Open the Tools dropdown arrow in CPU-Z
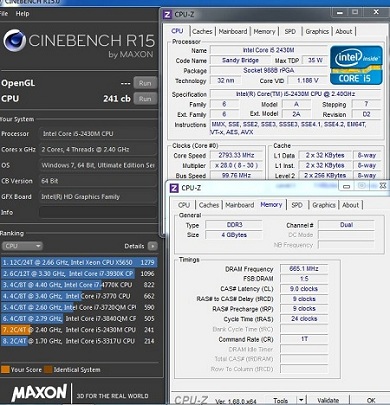 (x=301, y=400)
